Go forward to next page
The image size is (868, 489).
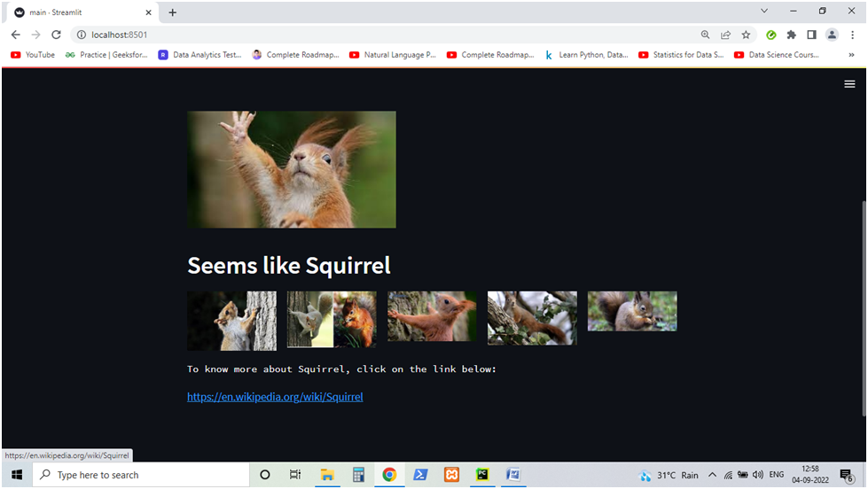pos(36,35)
